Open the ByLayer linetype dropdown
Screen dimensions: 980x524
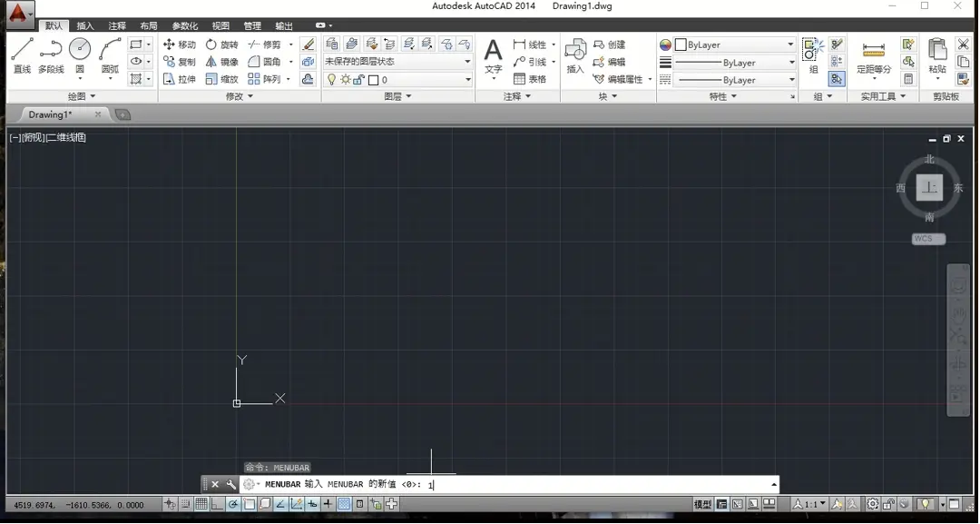pyautogui.click(x=734, y=80)
